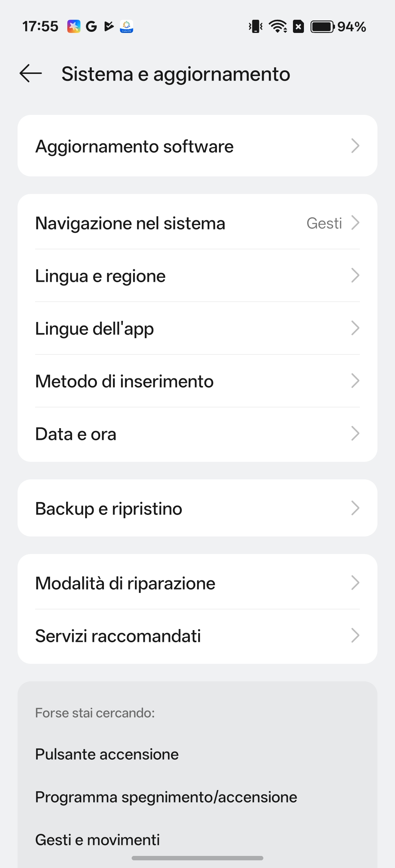Tap the ColorOS notification icon
Screen dimensions: 395x868
(x=127, y=26)
